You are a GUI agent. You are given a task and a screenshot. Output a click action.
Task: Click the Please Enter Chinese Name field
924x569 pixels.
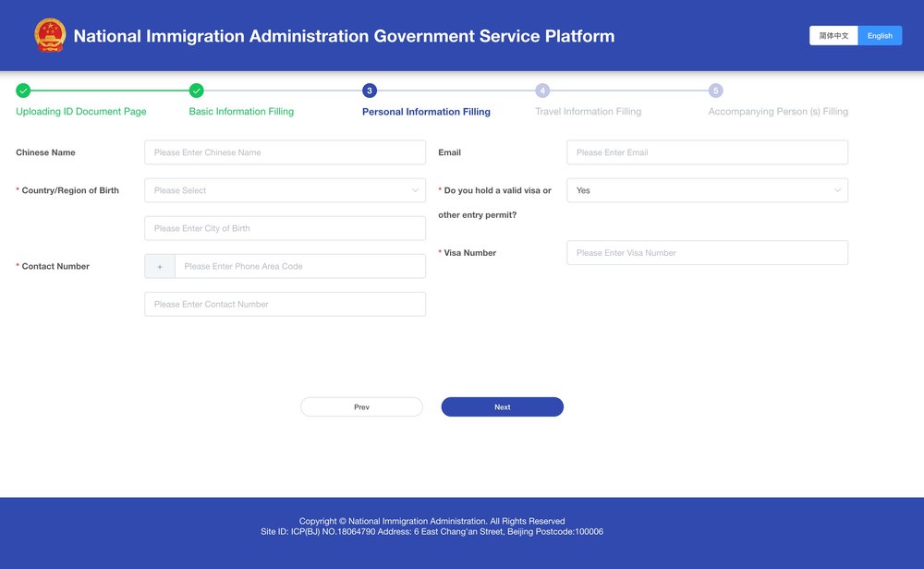tap(284, 151)
